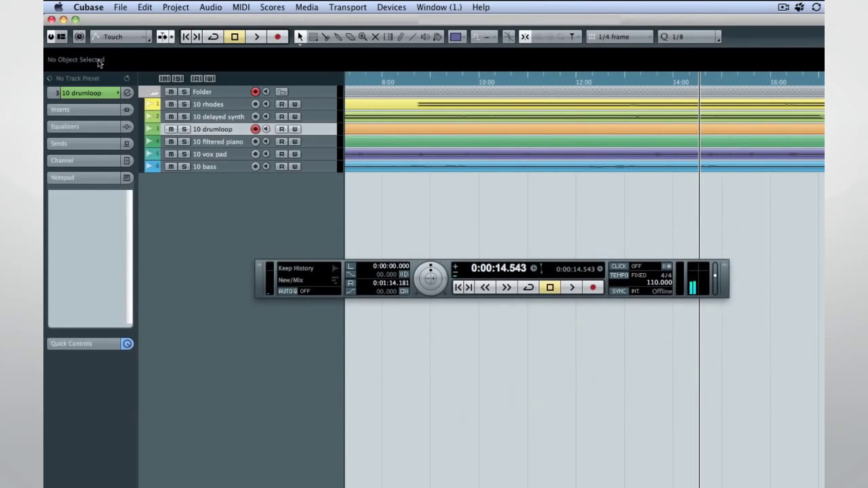Open the Devices menu
The height and width of the screenshot is (488, 868).
click(x=391, y=7)
